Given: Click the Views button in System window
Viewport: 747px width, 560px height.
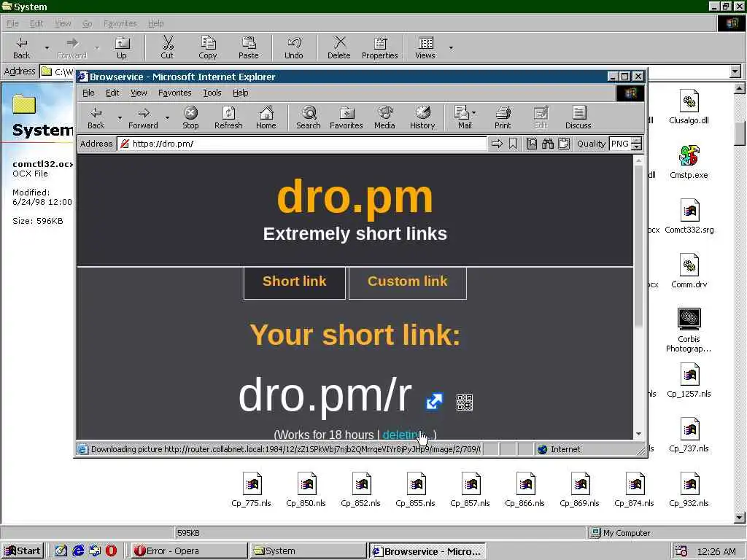Looking at the screenshot, I should coord(425,47).
